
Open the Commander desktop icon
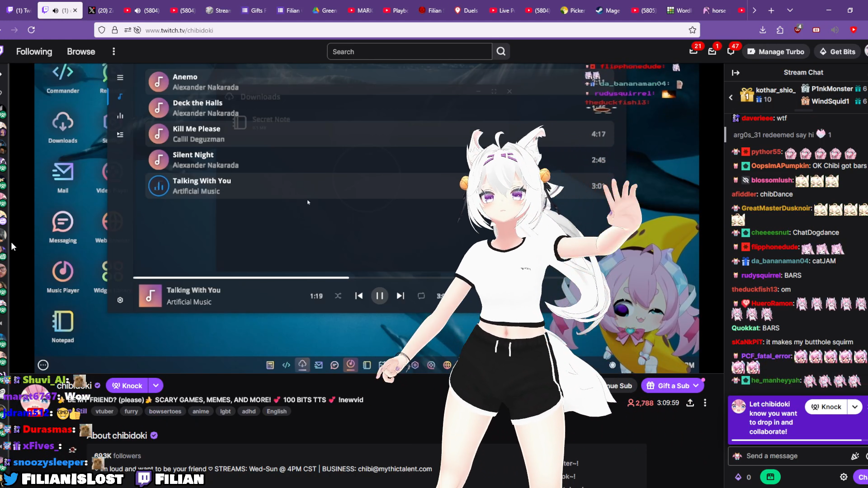pos(63,79)
